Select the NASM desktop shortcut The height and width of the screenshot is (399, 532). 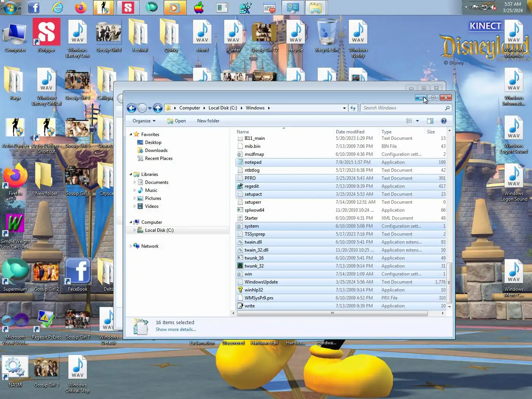15,371
